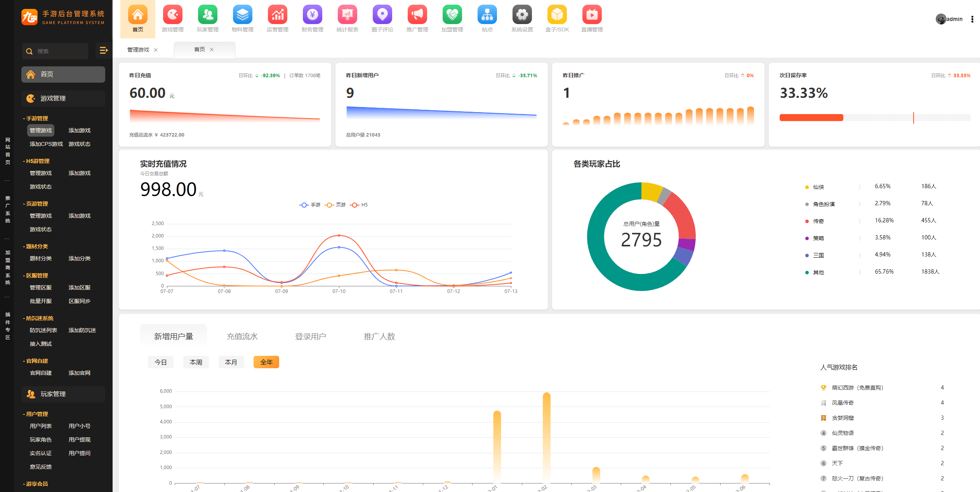This screenshot has height=492, width=980.
Task: Switch to the 充值流水 tab
Action: click(242, 336)
